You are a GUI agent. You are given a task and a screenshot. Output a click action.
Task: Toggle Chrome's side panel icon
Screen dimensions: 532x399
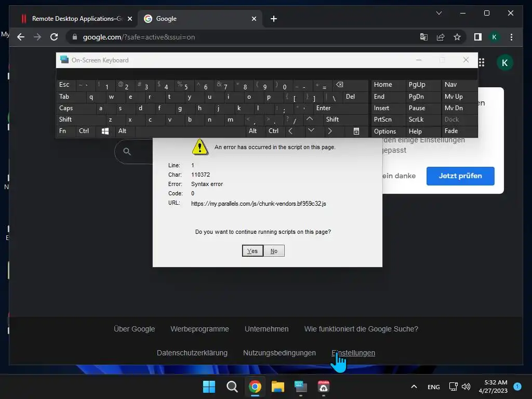click(478, 37)
